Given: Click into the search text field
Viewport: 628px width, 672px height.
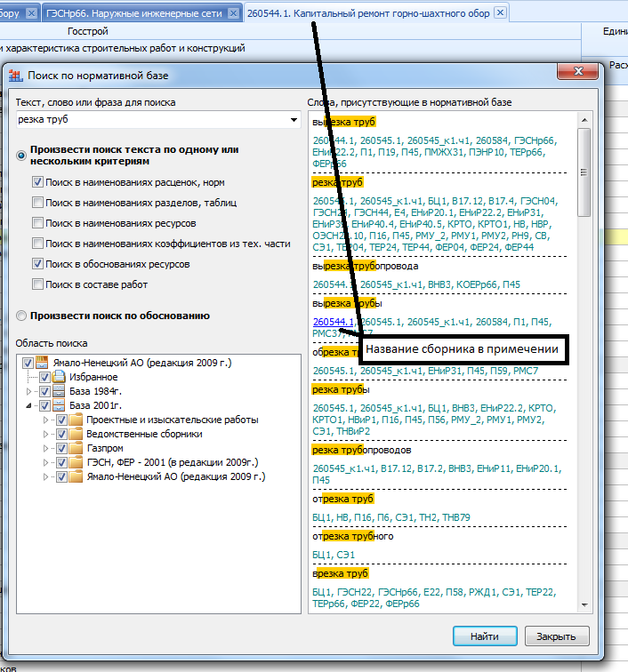Looking at the screenshot, I should point(151,120).
